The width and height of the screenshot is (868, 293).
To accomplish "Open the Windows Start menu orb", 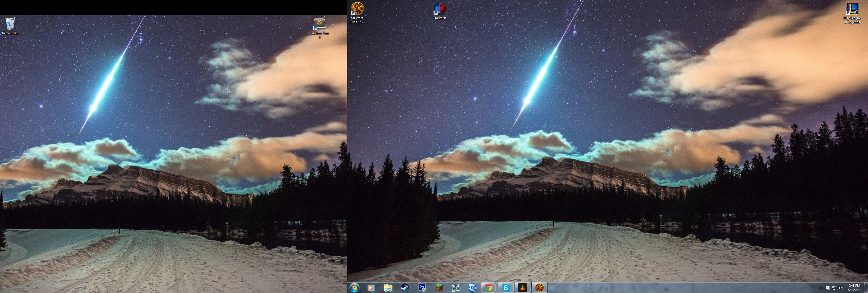I will pyautogui.click(x=355, y=288).
